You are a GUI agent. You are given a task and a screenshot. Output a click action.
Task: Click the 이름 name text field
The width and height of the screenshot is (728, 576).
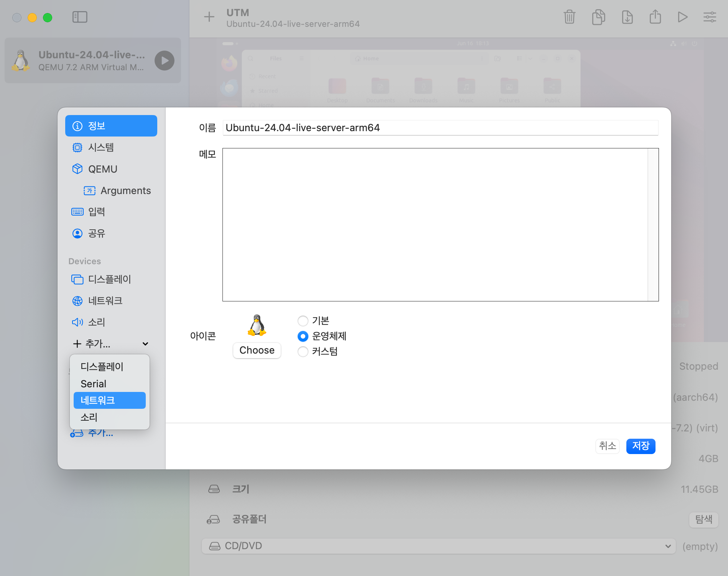tap(440, 128)
